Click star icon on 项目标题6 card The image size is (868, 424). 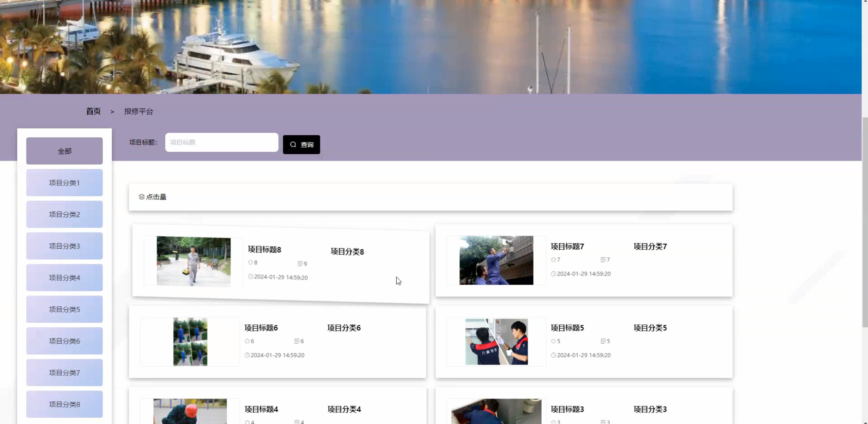(x=247, y=341)
